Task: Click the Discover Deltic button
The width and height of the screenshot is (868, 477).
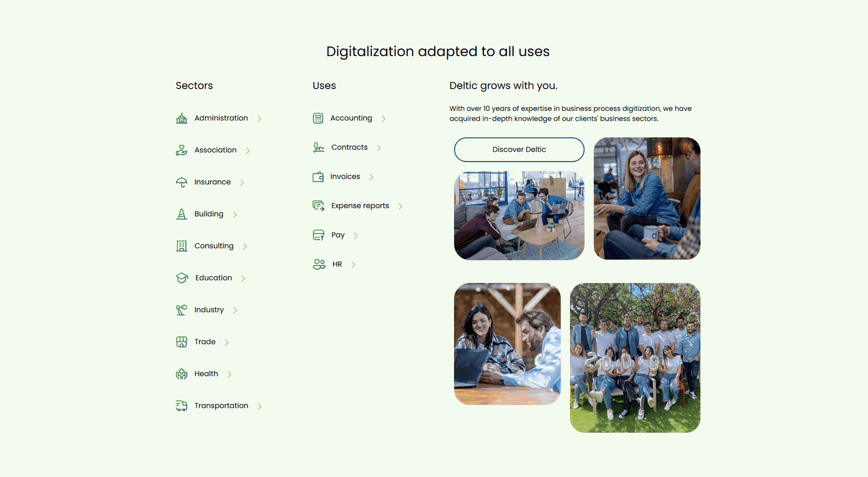Action: tap(519, 150)
